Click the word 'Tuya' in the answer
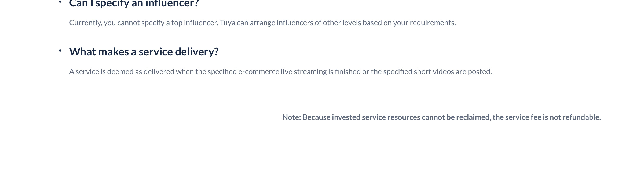 point(228,23)
